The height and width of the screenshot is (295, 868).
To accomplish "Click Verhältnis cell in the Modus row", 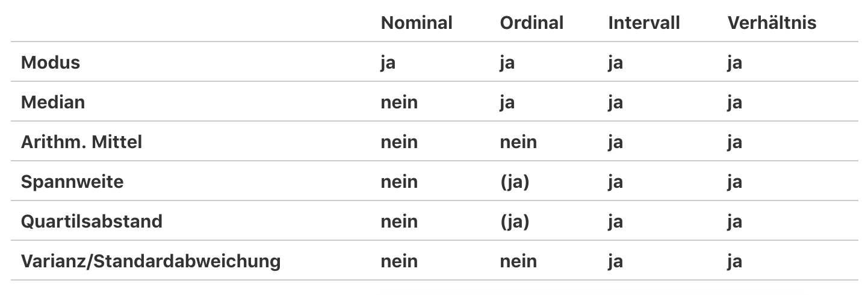I will click(x=734, y=62).
